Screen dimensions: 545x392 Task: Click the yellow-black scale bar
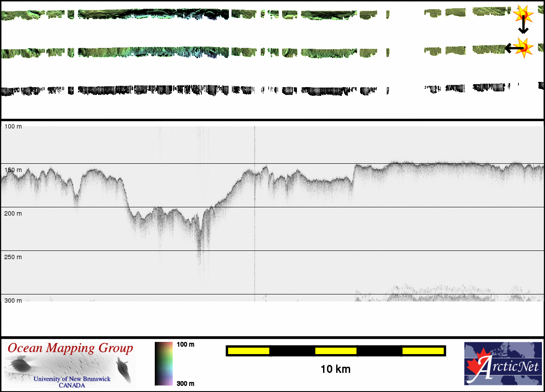tap(336, 351)
